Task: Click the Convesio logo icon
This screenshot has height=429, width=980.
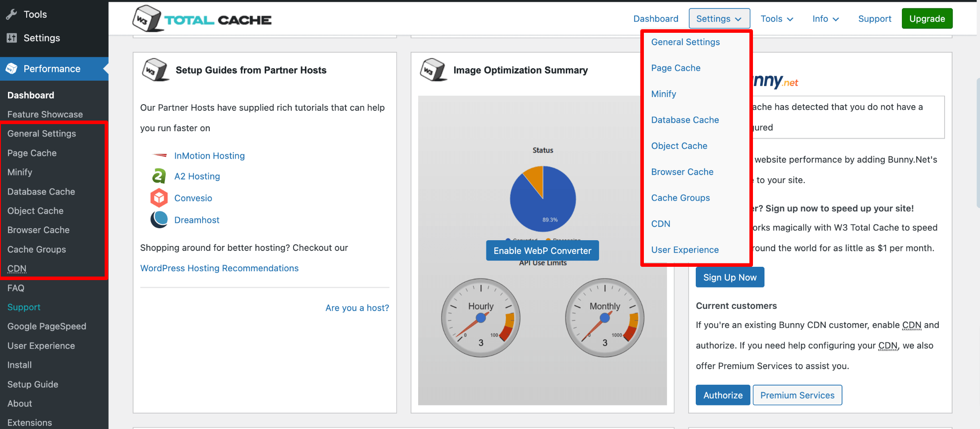Action: 159,198
